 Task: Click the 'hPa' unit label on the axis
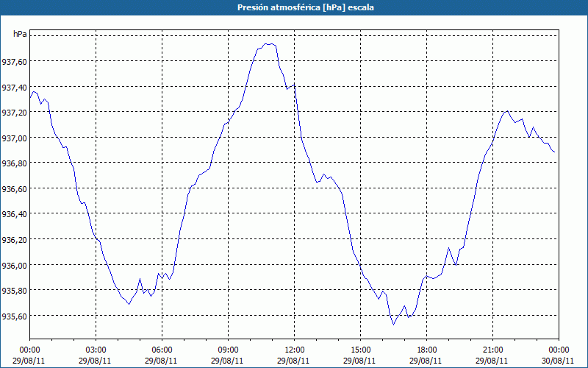click(20, 34)
